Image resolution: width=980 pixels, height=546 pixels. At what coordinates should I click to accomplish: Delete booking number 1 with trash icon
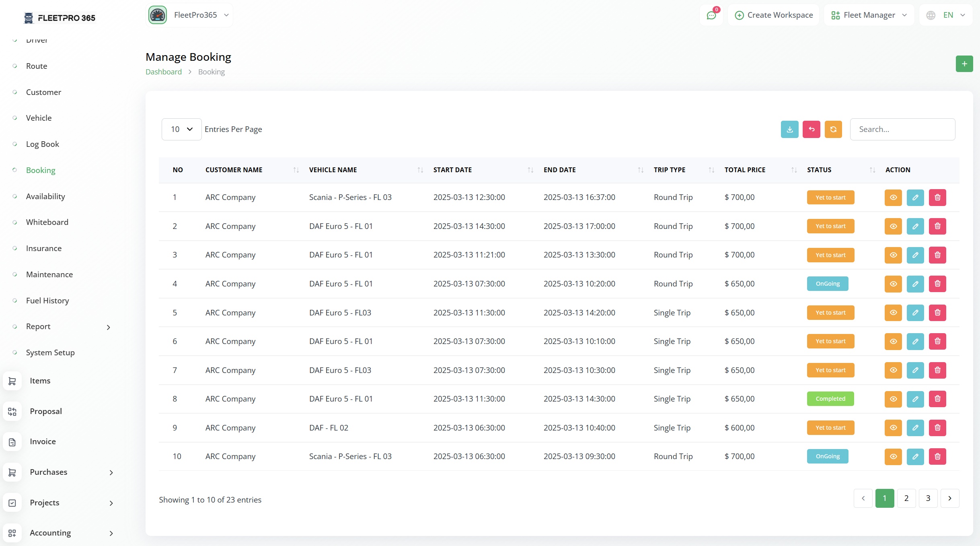coord(937,198)
